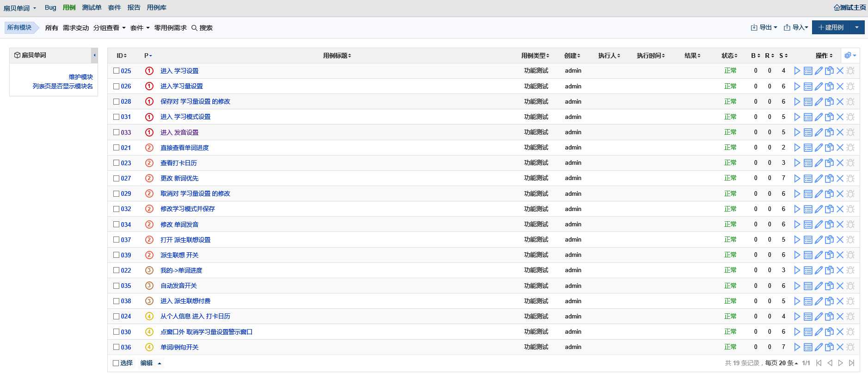Run case 039 with play icon

tap(797, 255)
